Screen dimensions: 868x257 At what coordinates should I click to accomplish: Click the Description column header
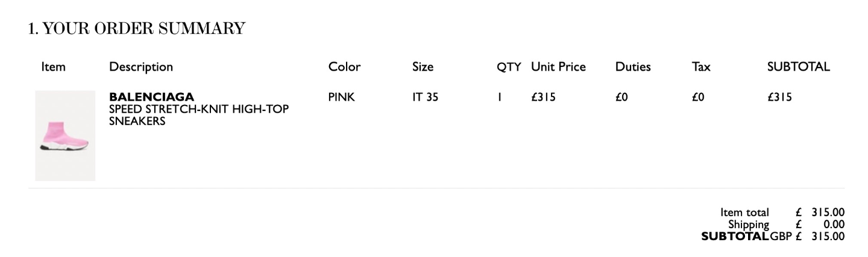click(x=141, y=67)
